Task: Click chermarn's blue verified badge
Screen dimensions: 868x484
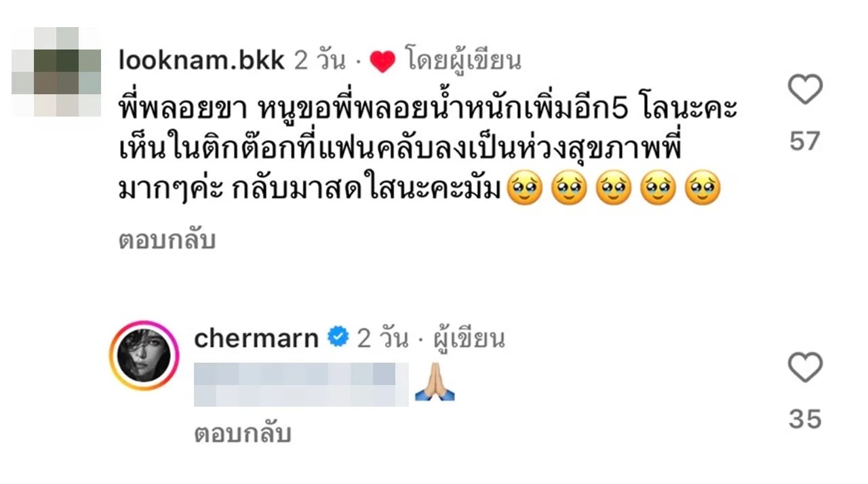Action: [x=338, y=337]
